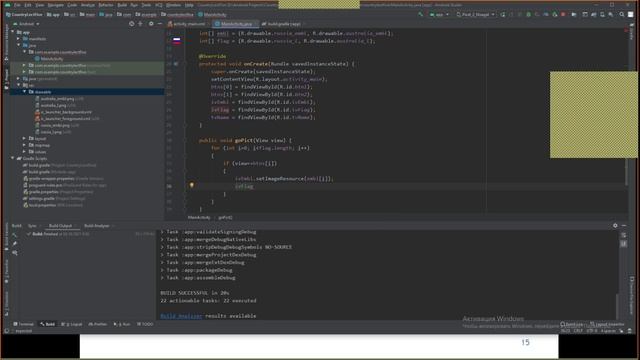Screen dimensions: 640x360
Task: Click CountryListFive project breadcrumb
Action: pos(24,14)
